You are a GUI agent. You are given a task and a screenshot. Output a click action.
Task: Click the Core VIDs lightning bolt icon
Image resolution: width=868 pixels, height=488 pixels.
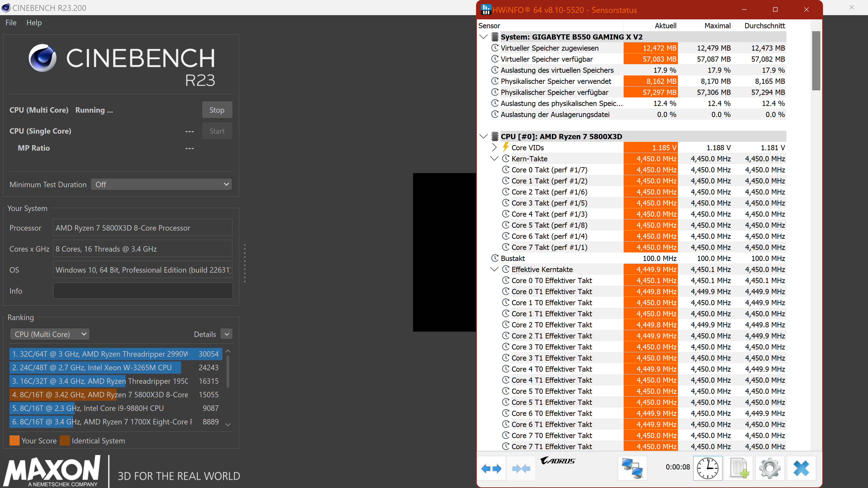505,147
